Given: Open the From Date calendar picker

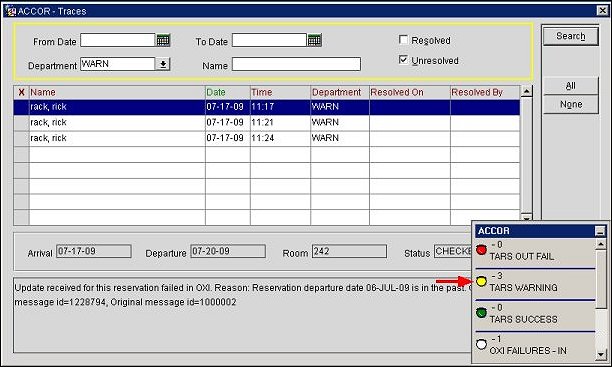Looking at the screenshot, I should point(163,40).
